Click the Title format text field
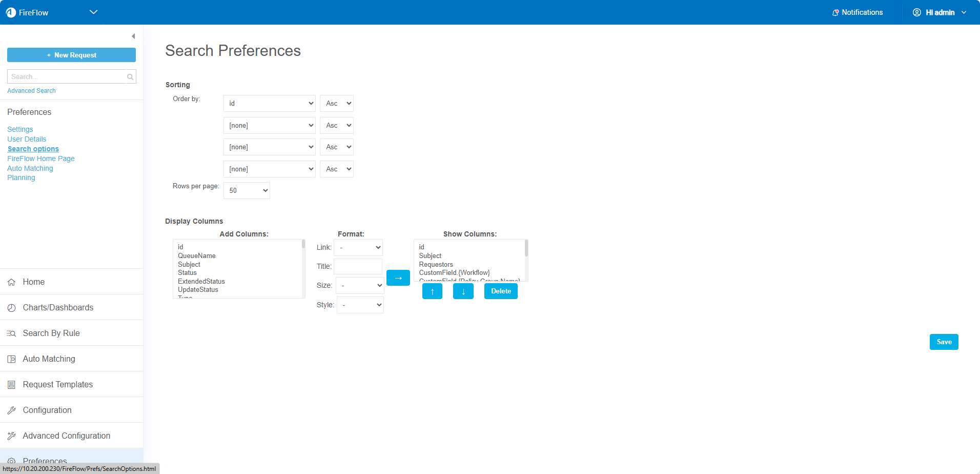Image resolution: width=980 pixels, height=474 pixels. [x=358, y=267]
